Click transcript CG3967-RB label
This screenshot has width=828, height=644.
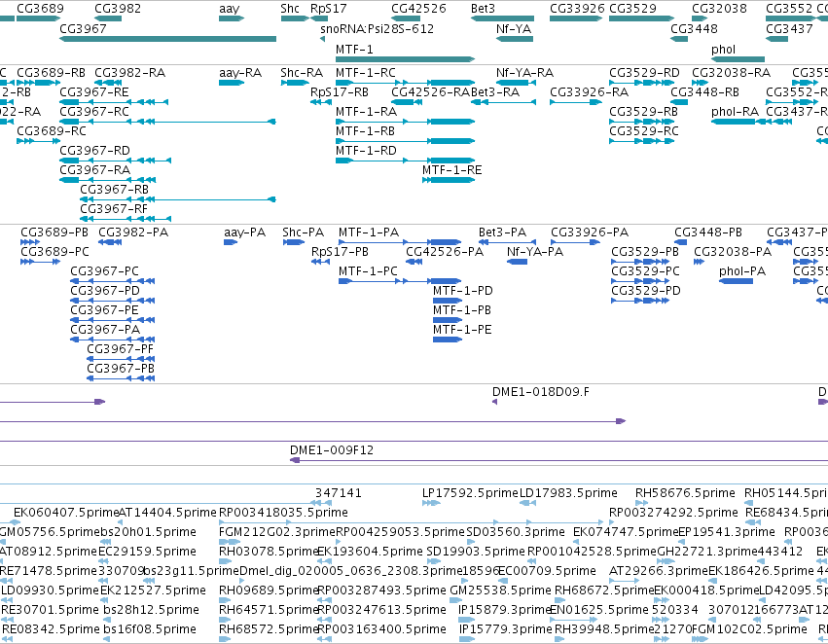point(114,190)
